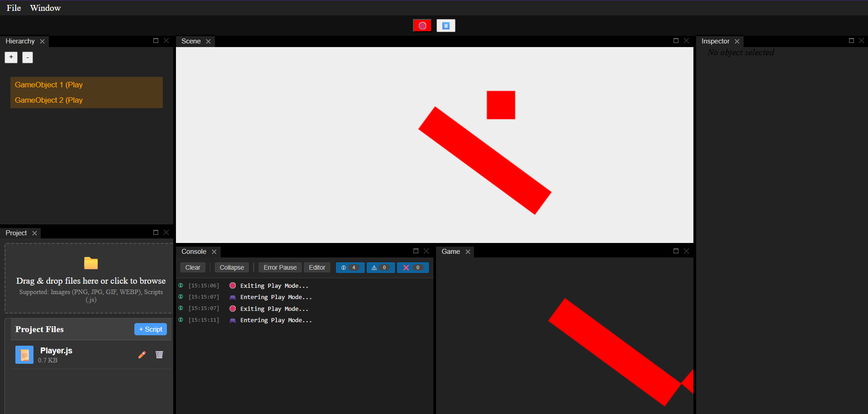Toggle the info messages filter in Console

click(350, 267)
